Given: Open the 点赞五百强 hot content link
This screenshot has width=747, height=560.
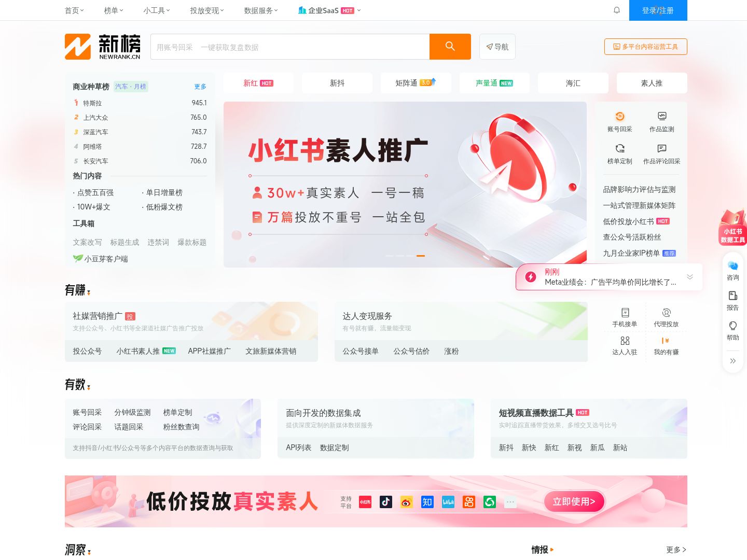Looking at the screenshot, I should tap(95, 192).
